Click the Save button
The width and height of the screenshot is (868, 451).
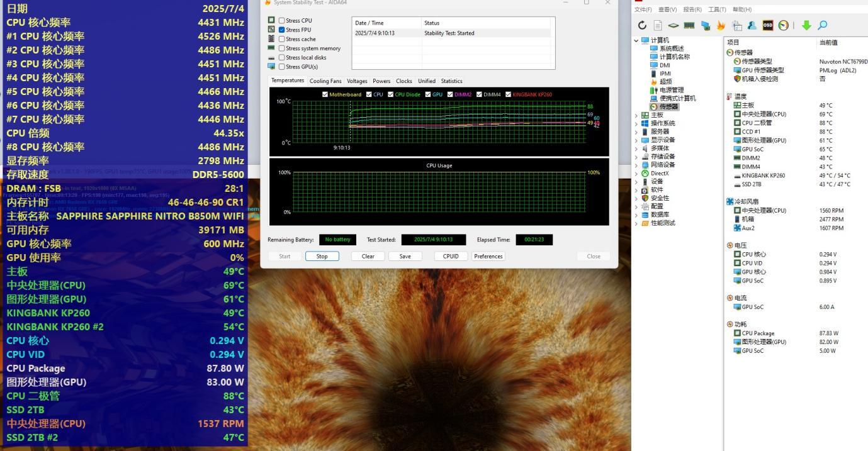click(x=405, y=256)
